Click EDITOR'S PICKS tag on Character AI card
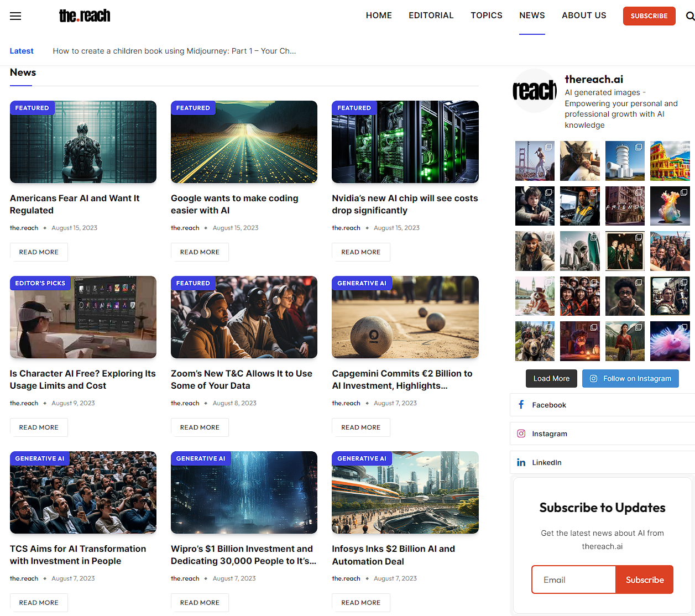Image resolution: width=695 pixels, height=616 pixels. coord(40,283)
